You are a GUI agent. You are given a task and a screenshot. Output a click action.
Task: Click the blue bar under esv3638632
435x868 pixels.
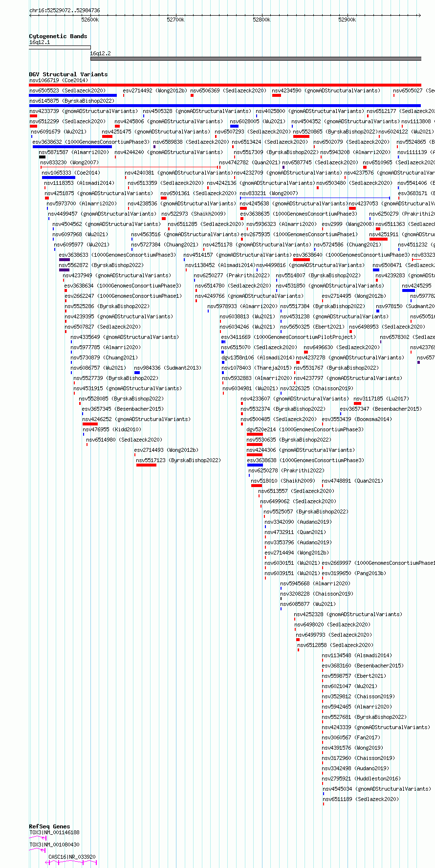tap(72, 147)
